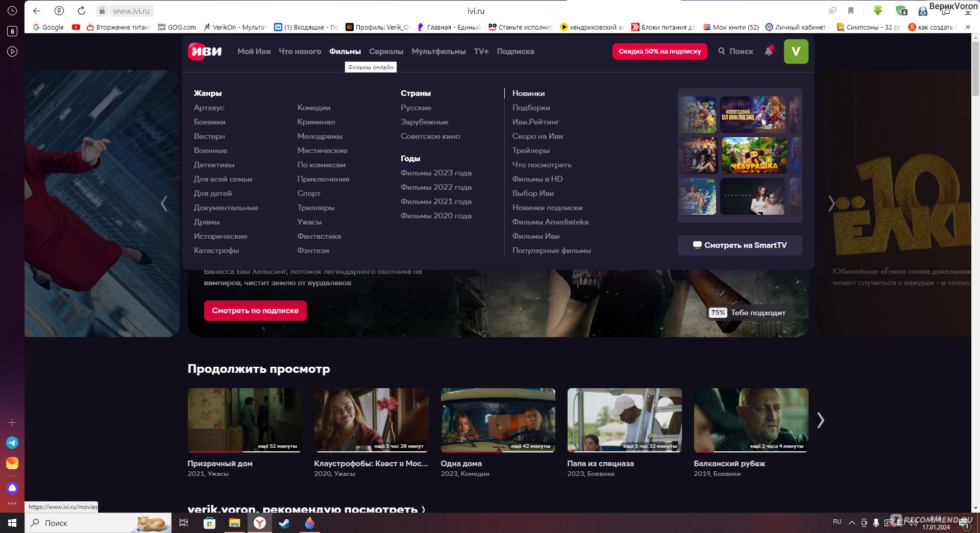Open Мой Иви menu item
Viewport: 980px width, 533px height.
click(x=254, y=52)
